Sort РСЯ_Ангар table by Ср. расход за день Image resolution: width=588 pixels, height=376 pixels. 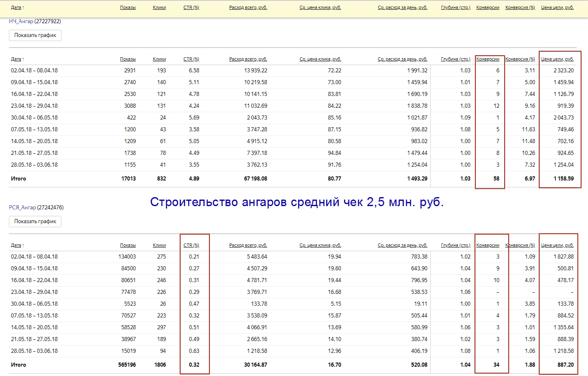pyautogui.click(x=403, y=245)
